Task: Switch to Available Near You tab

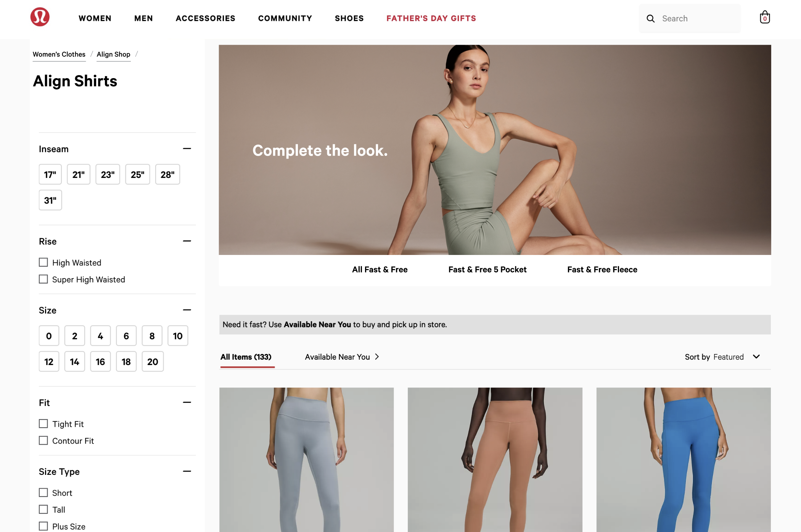Action: 338,357
